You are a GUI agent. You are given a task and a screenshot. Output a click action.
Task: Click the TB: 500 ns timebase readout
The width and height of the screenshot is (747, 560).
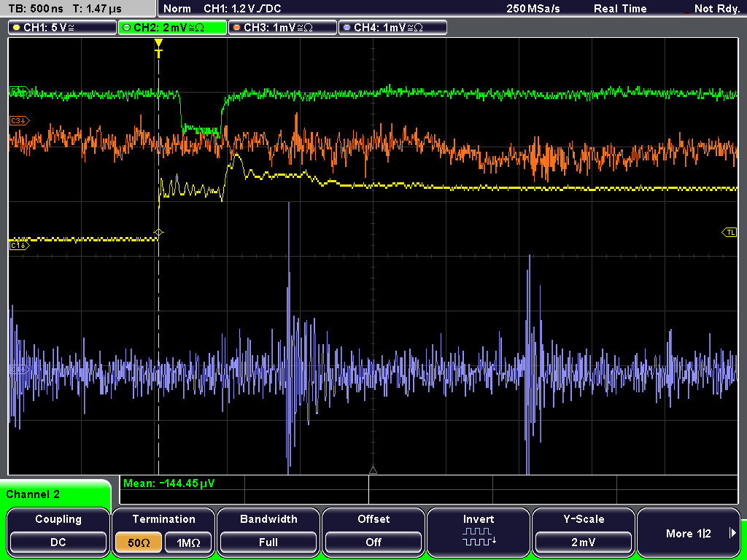[36, 9]
